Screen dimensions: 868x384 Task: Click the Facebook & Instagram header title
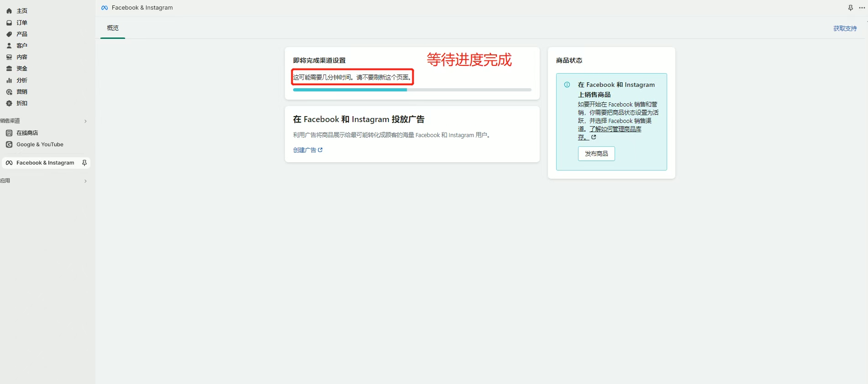coord(142,8)
